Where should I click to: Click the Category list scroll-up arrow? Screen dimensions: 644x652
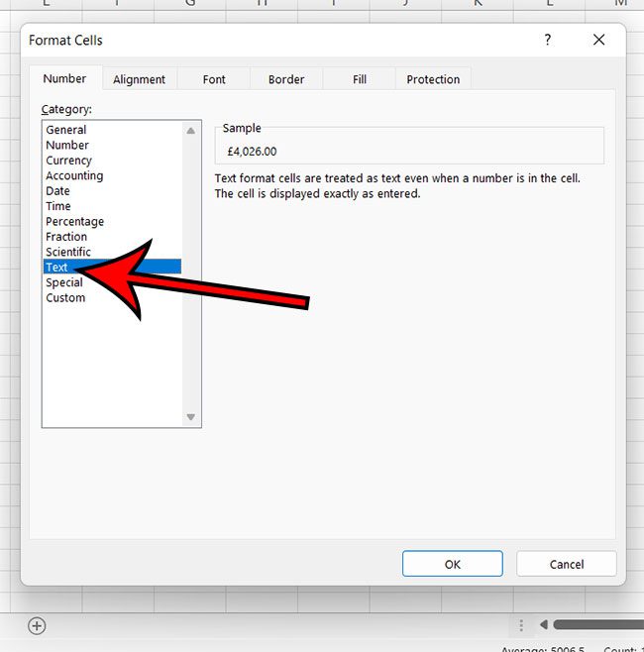pos(191,131)
